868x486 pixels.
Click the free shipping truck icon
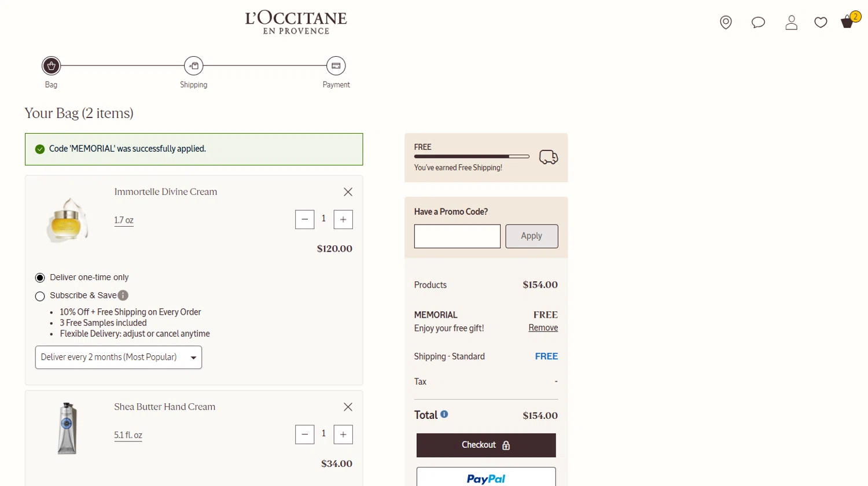coord(549,157)
